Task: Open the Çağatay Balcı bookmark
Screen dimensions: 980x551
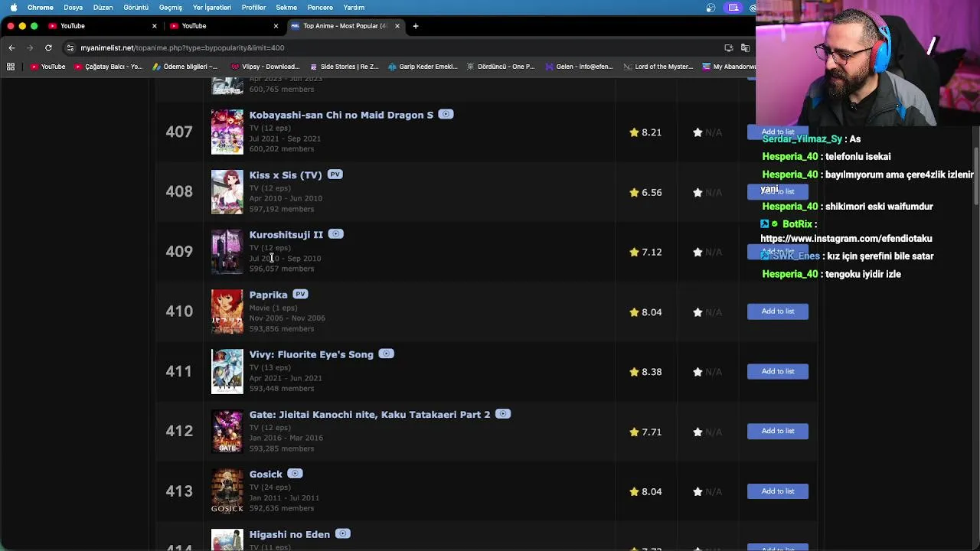Action: [109, 67]
